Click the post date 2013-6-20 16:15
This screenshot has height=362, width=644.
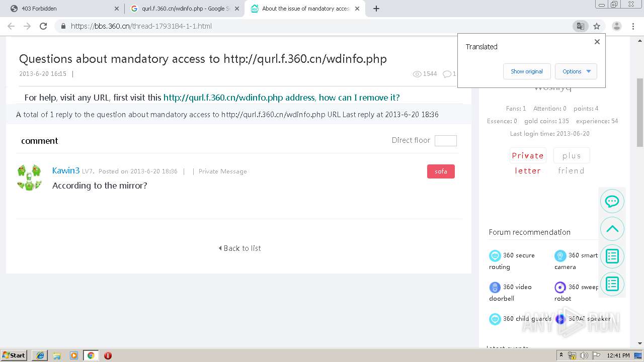tap(43, 74)
